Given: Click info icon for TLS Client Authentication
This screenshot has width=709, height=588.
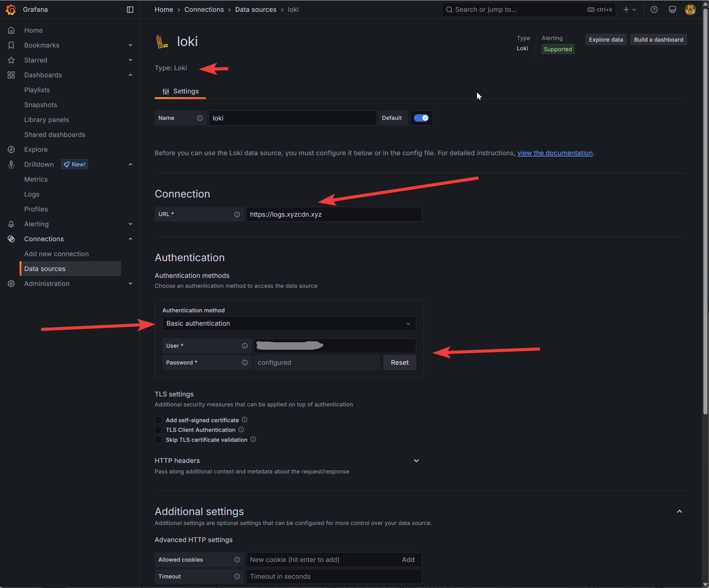Looking at the screenshot, I should click(x=241, y=429).
